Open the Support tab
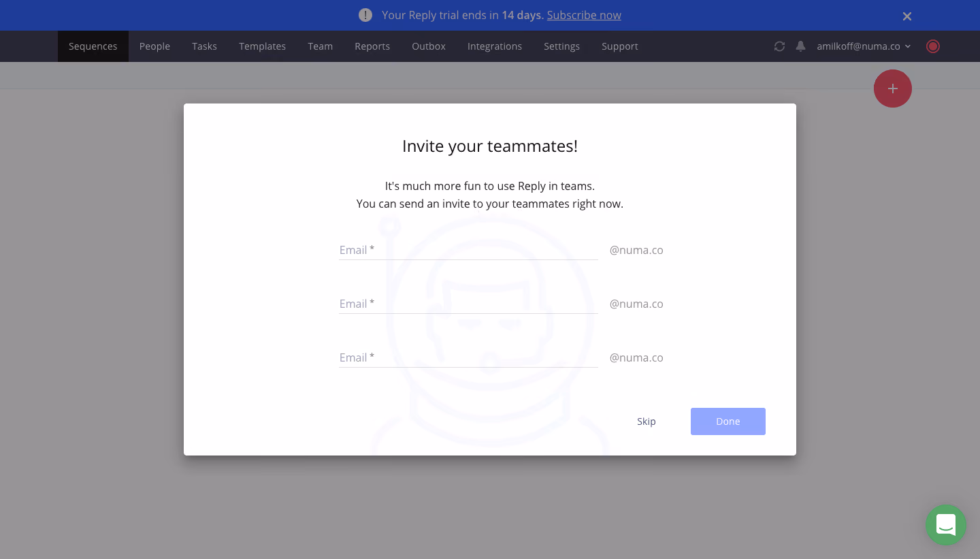 click(620, 46)
